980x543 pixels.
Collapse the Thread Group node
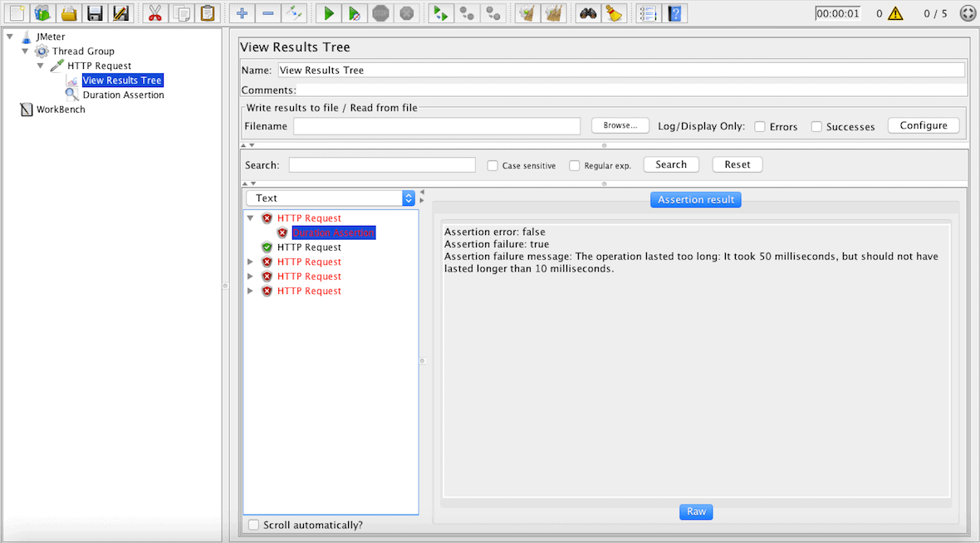[25, 51]
